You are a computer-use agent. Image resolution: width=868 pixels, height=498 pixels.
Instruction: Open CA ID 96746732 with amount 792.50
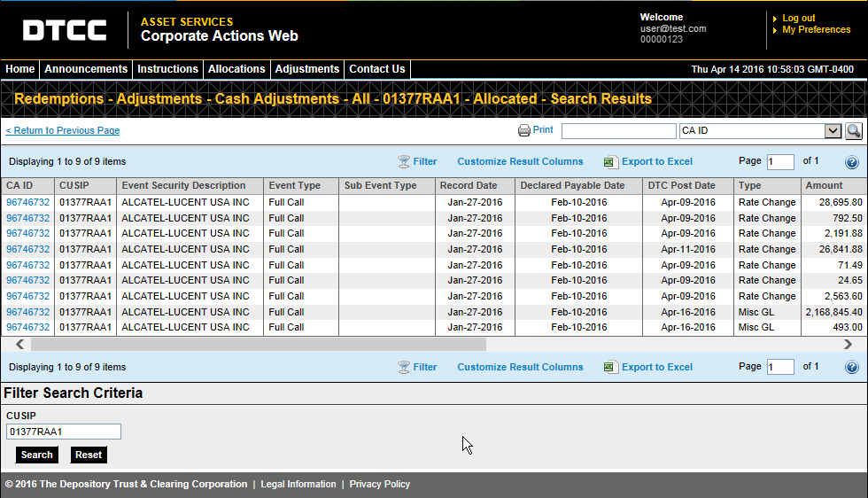click(x=27, y=218)
